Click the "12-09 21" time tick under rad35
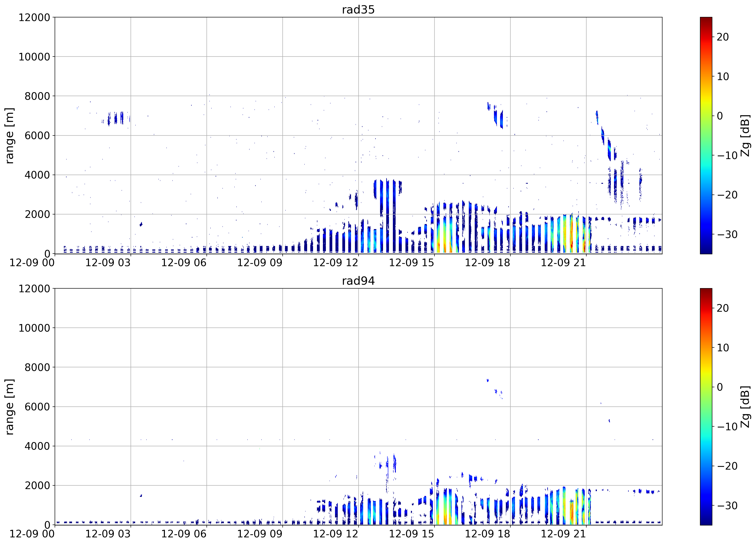The width and height of the screenshot is (756, 544). point(563,263)
